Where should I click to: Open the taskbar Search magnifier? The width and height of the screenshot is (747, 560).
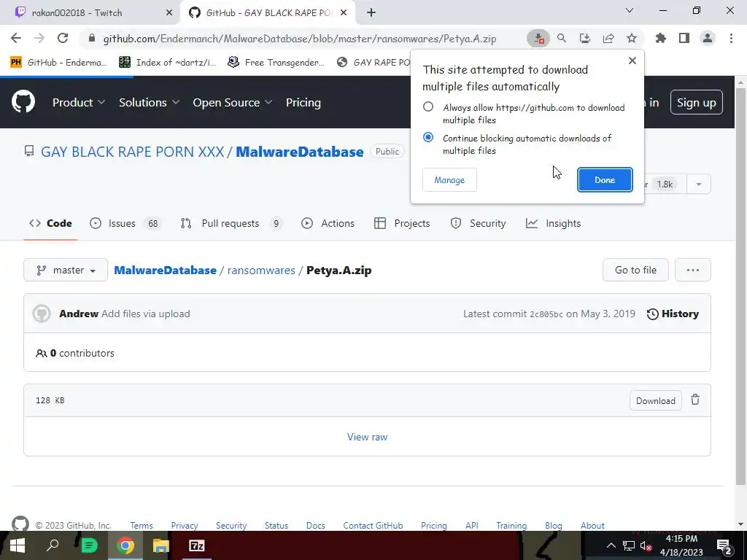point(53,545)
